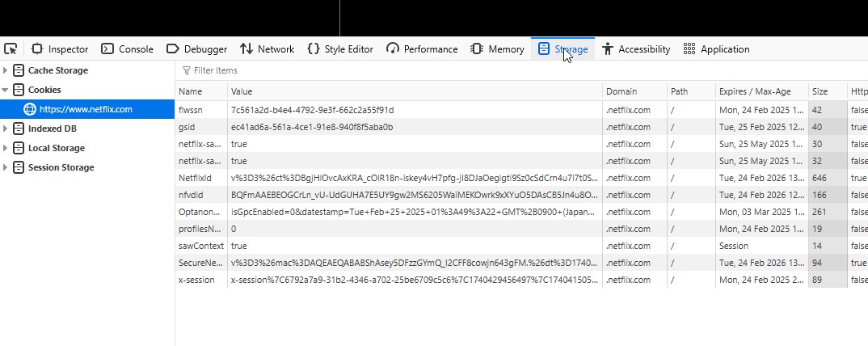Image resolution: width=868 pixels, height=346 pixels.
Task: Click the Memory chip icon
Action: click(477, 49)
